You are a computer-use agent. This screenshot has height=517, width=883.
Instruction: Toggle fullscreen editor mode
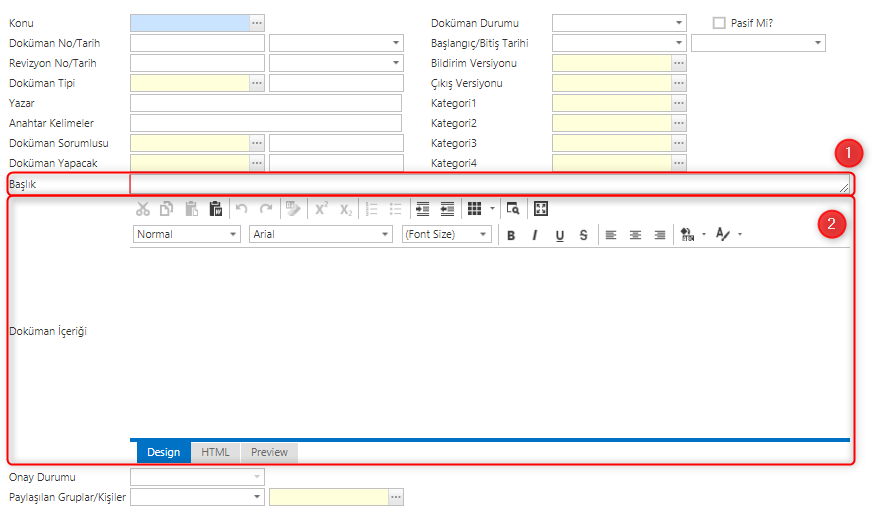click(541, 209)
